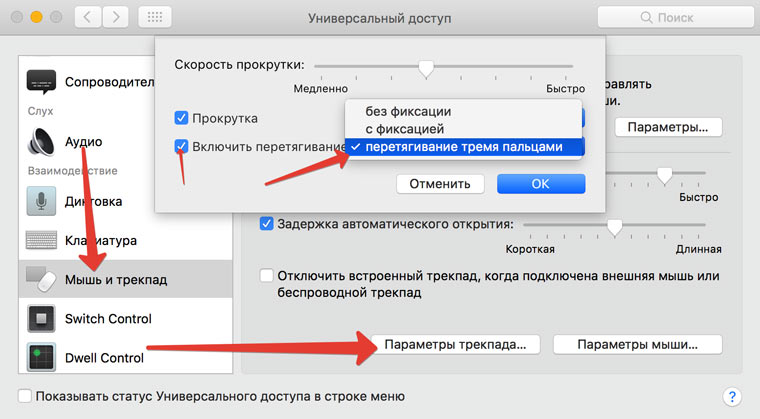Click the Switch Control icon
Viewport: 760px width, 419px height.
pos(43,319)
